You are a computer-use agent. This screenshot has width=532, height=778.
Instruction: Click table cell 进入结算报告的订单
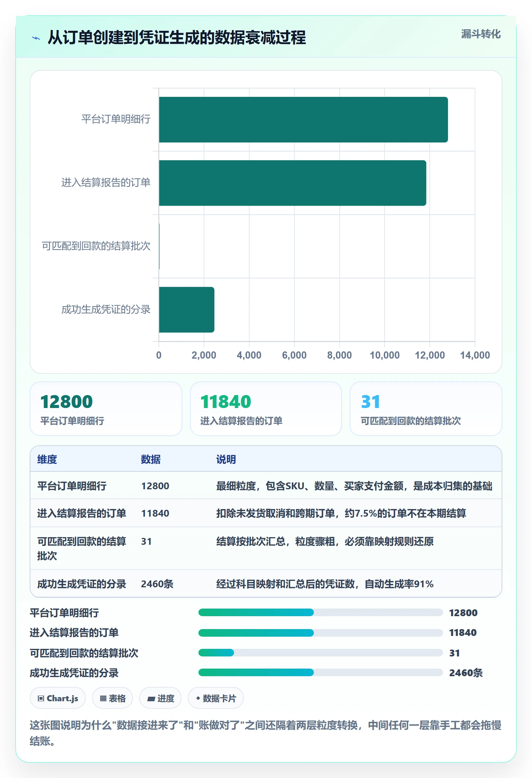82,513
